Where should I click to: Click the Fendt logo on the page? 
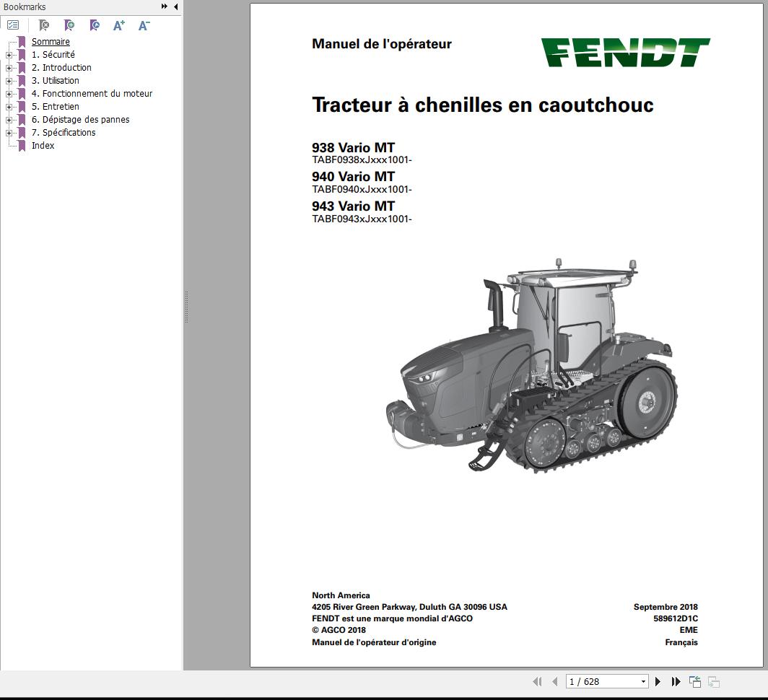(626, 53)
